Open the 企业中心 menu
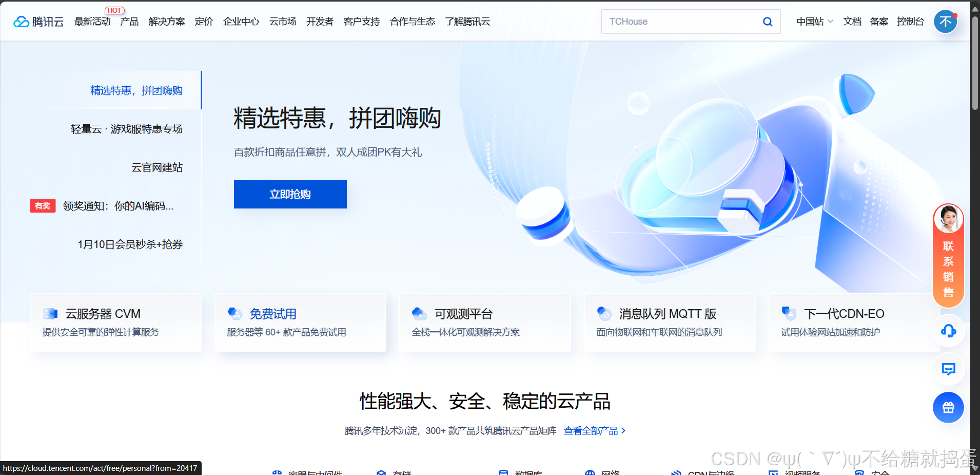Viewport: 980px width, 475px height. [x=241, y=22]
